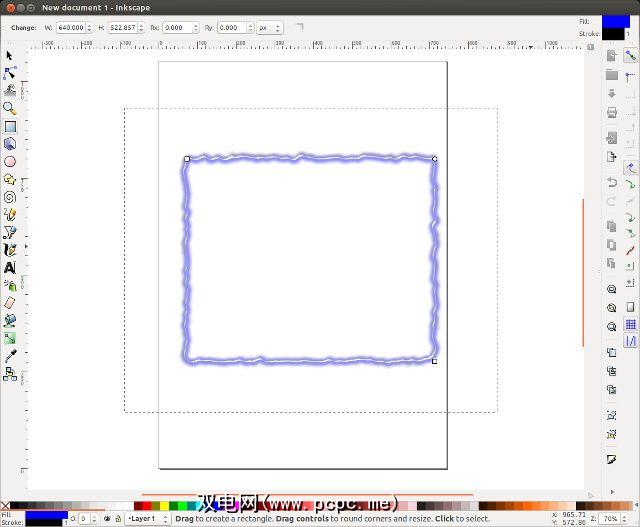The height and width of the screenshot is (527, 640).
Task: Select the Star polygon tool
Action: (10, 179)
